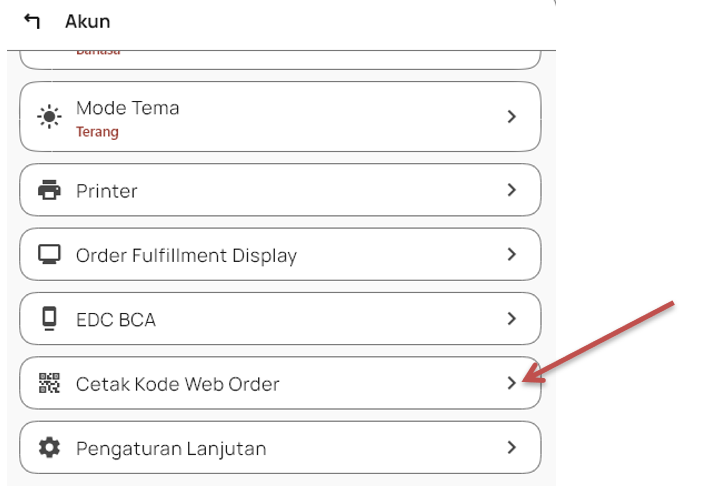This screenshot has width=714, height=486.
Task: Click the QR code icon
Action: (49, 384)
